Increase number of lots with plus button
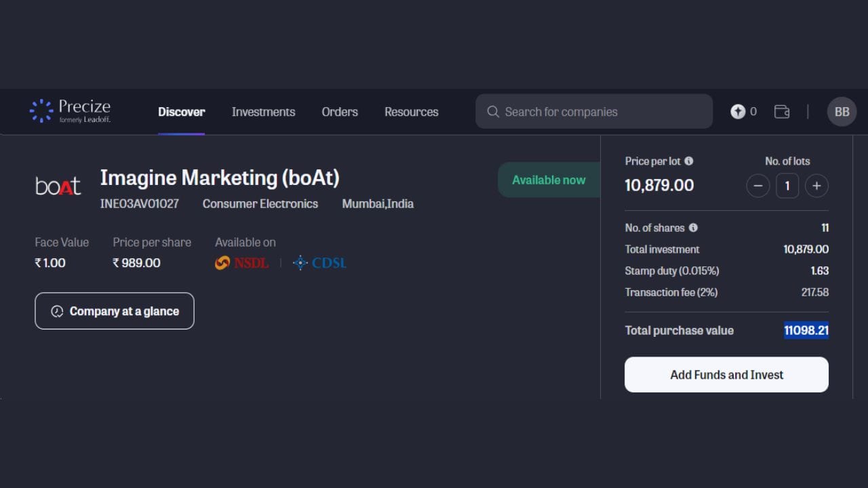Viewport: 868px width, 488px height. 816,186
